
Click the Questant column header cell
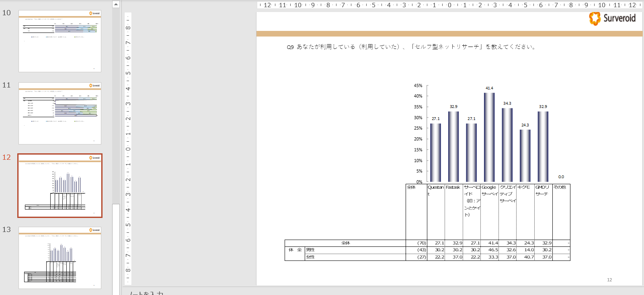436,212
